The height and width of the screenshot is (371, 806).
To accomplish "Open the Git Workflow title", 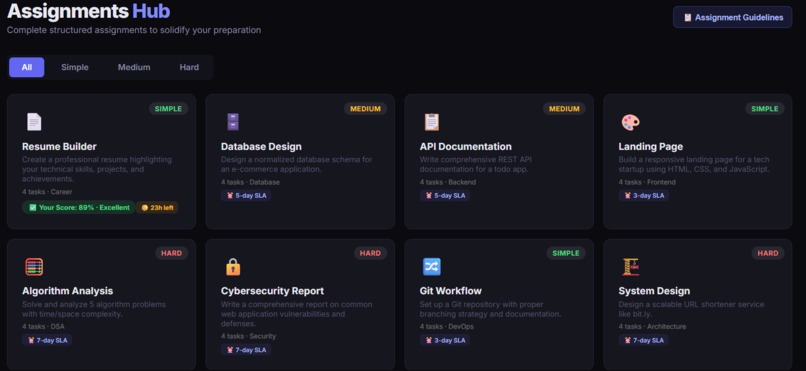I will [x=451, y=291].
